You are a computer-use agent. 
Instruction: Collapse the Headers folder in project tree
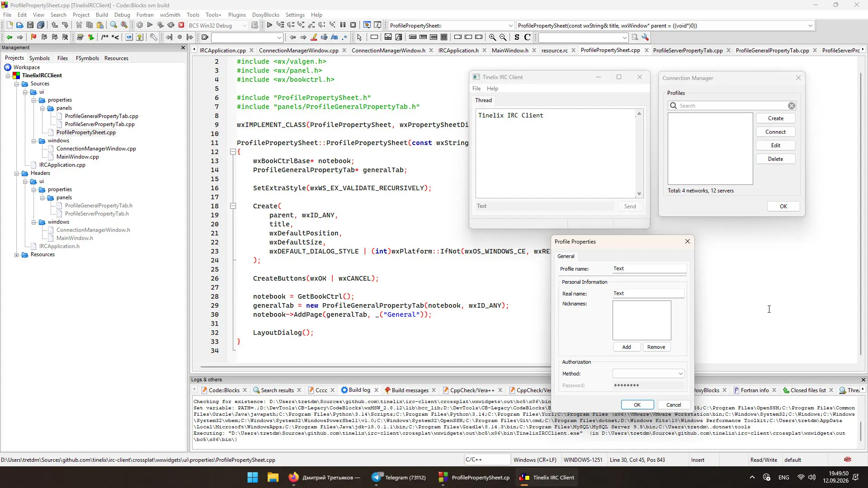17,174
